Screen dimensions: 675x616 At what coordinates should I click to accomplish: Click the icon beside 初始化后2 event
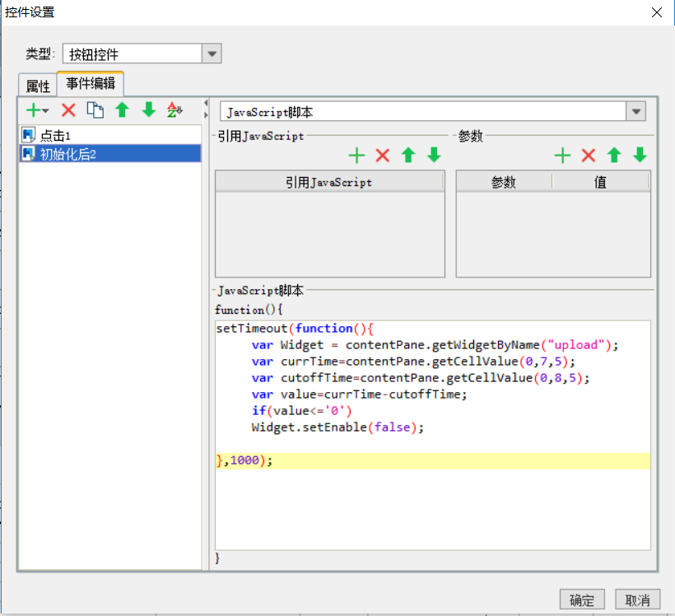click(x=29, y=154)
